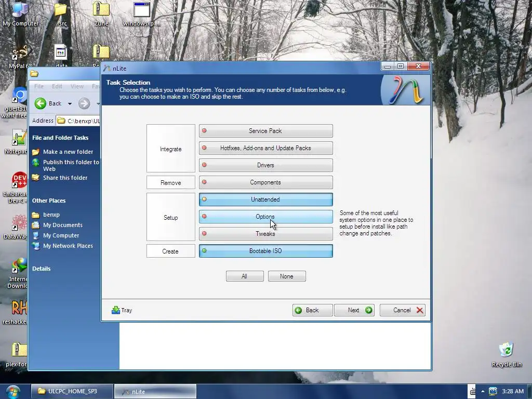Screen dimensions: 532x399
Task: Open the File menu in Explorer window
Action: tap(39, 87)
